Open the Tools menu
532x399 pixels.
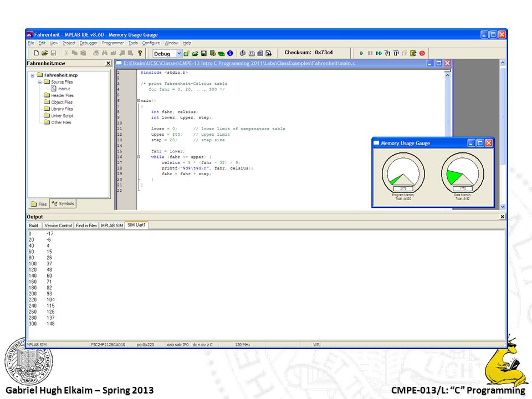click(x=133, y=43)
